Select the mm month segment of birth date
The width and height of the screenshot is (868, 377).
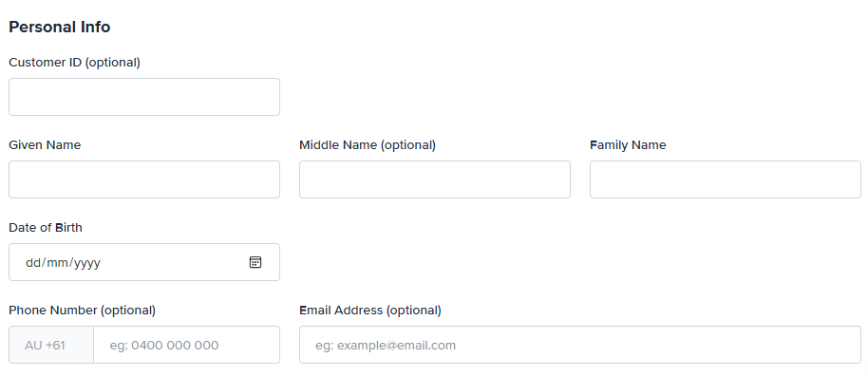[x=57, y=262]
